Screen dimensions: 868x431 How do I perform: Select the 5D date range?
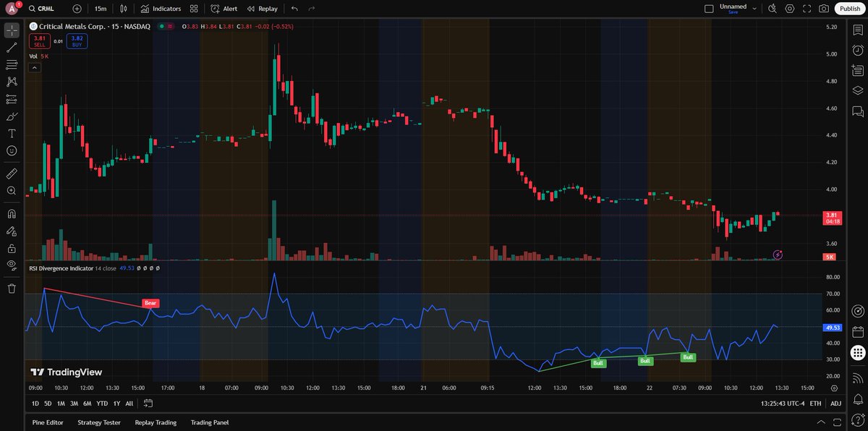click(48, 404)
